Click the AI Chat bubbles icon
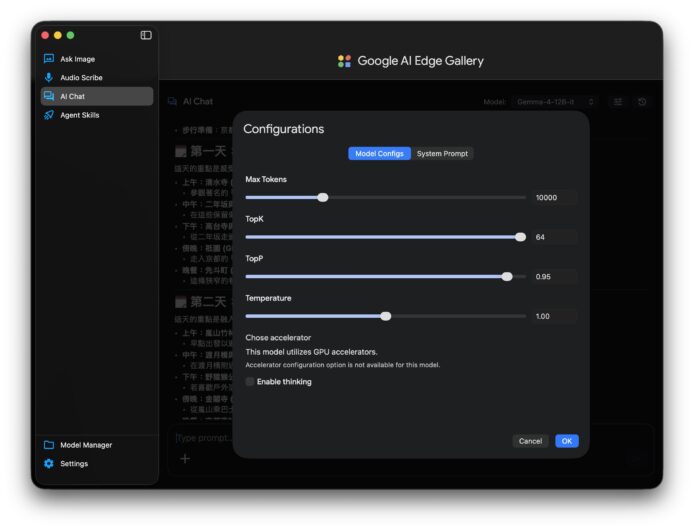 (49, 96)
